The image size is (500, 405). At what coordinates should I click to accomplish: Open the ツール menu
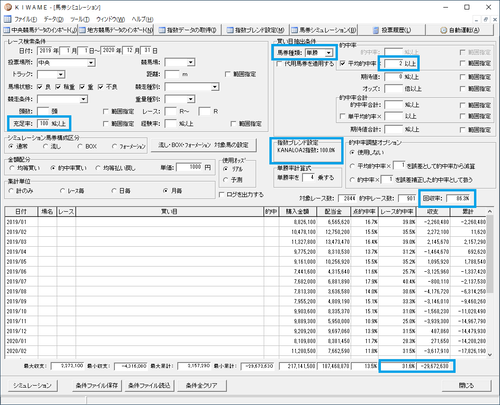[x=80, y=19]
